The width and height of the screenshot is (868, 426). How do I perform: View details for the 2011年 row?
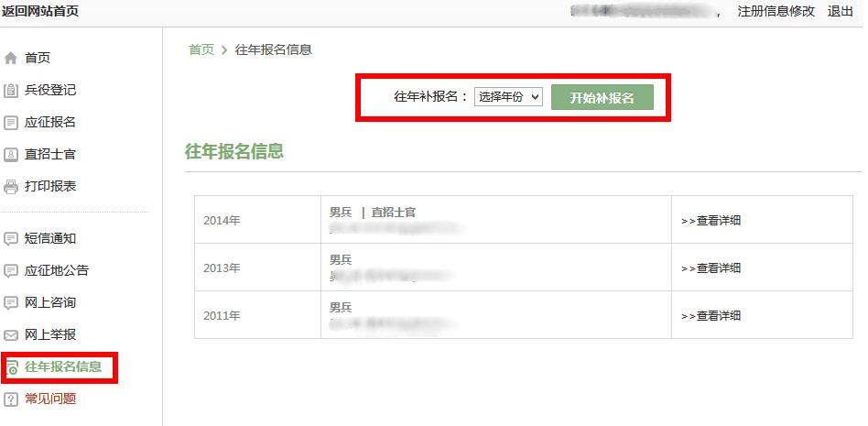point(711,316)
